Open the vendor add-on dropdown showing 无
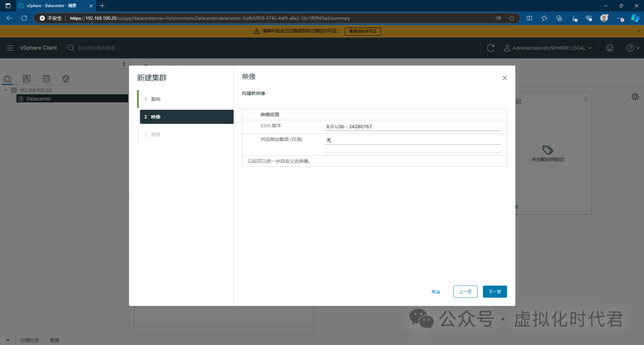Image resolution: width=644 pixels, height=345 pixels. click(x=413, y=140)
